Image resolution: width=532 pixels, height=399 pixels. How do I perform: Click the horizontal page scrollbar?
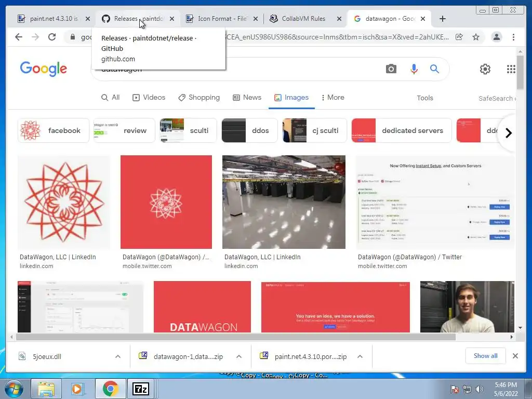coord(236,337)
